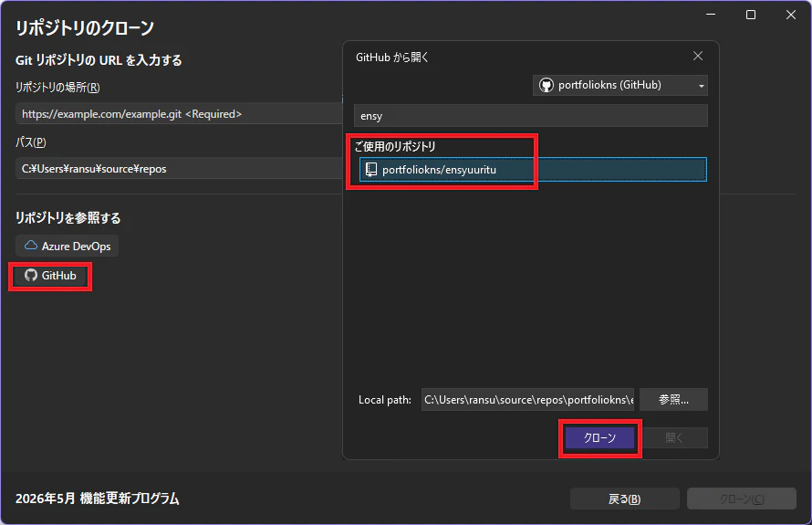Click the 開く button in the popup
The height and width of the screenshot is (525, 812).
click(673, 438)
